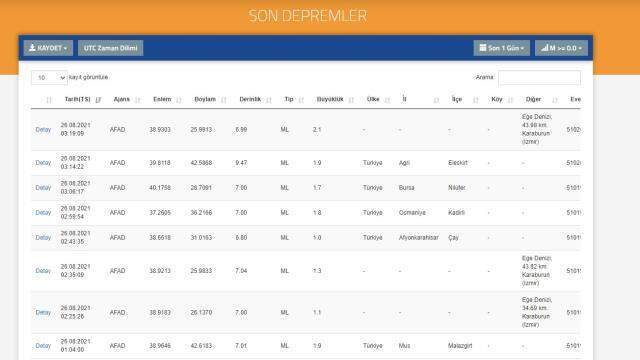Sort by İlçe column sort icon
The width and height of the screenshot is (640, 360).
476,100
